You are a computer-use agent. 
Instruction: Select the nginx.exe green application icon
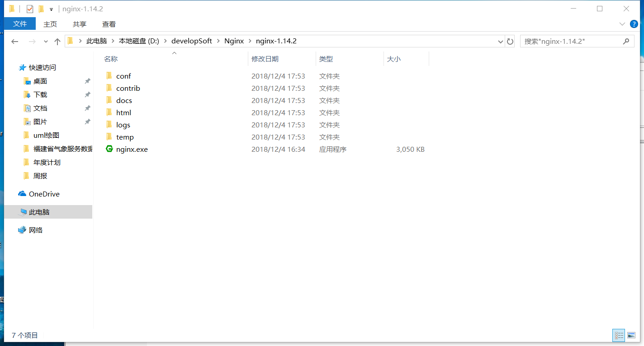[109, 149]
